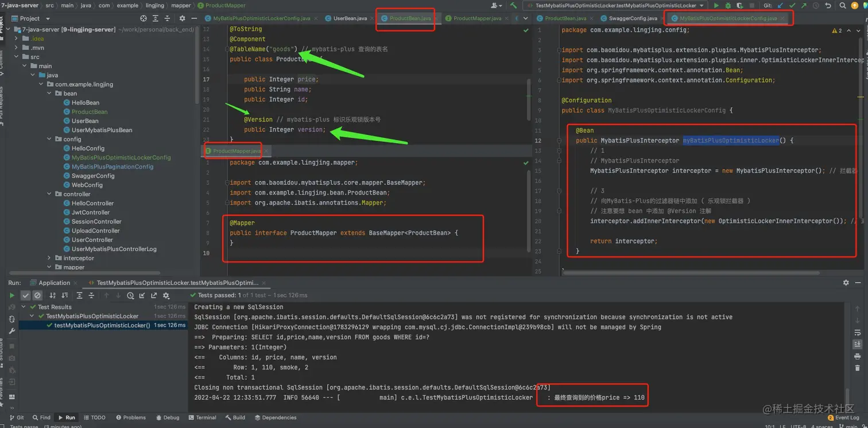
Task: Open UserController in the project tree
Action: [x=92, y=240]
